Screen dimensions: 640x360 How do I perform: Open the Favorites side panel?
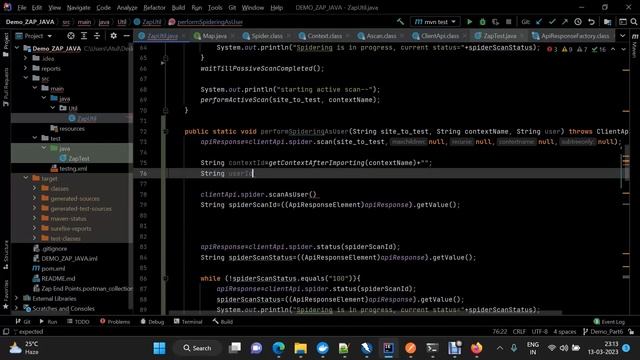[x=6, y=295]
